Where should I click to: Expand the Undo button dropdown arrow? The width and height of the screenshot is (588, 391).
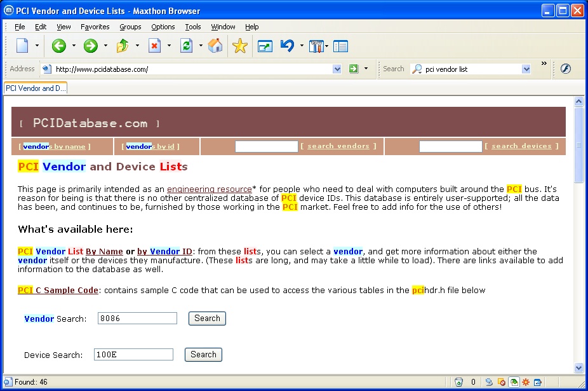coord(302,46)
